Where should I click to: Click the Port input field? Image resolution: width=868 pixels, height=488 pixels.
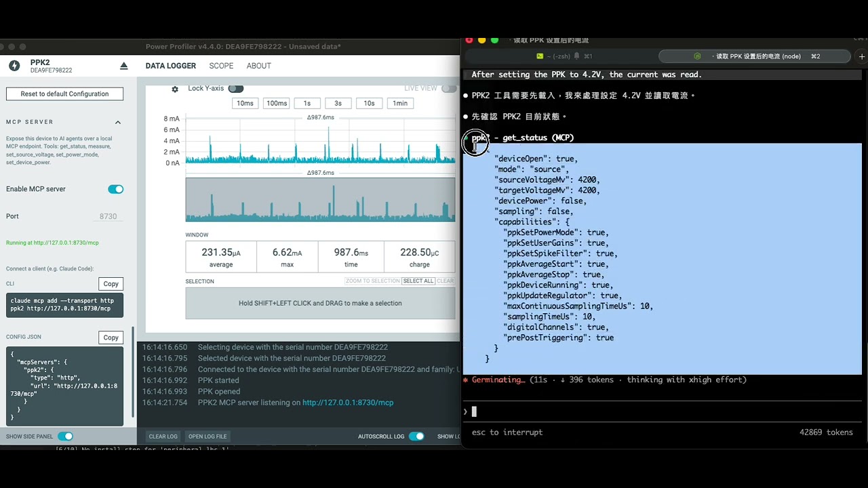[x=108, y=216]
